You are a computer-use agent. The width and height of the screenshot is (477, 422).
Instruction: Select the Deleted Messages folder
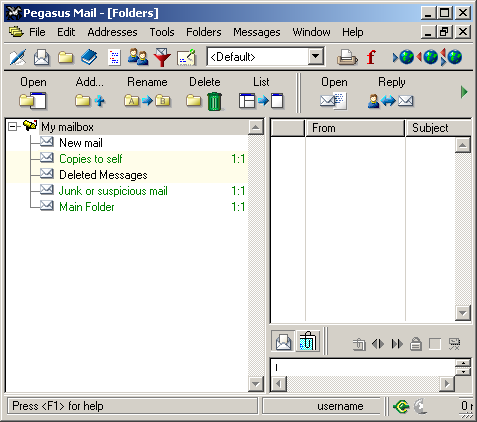click(103, 175)
